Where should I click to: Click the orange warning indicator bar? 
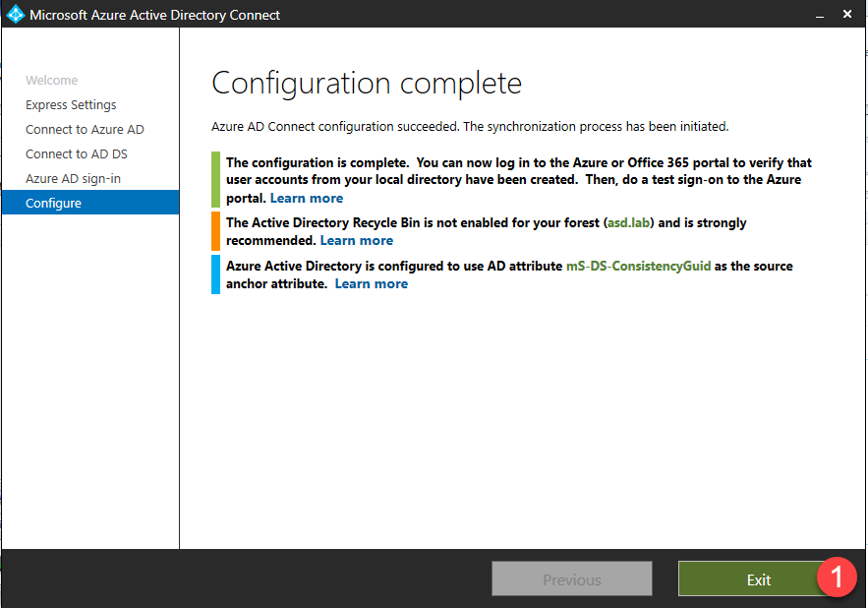[215, 231]
